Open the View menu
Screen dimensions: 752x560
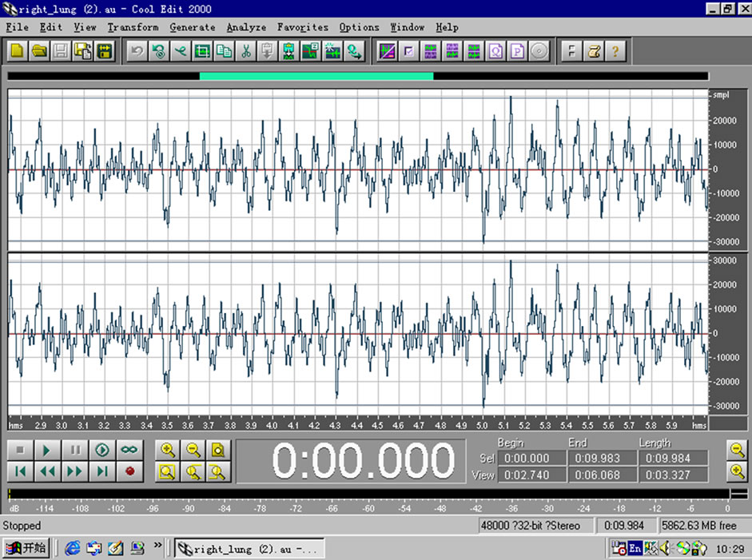pos(85,27)
